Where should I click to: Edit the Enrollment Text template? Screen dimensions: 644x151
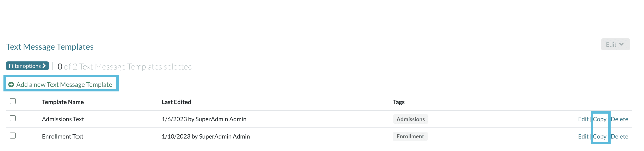(583, 136)
